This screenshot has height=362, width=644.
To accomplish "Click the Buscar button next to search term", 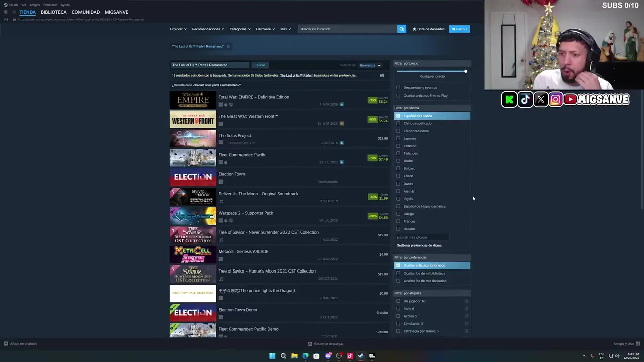I will [x=260, y=65].
